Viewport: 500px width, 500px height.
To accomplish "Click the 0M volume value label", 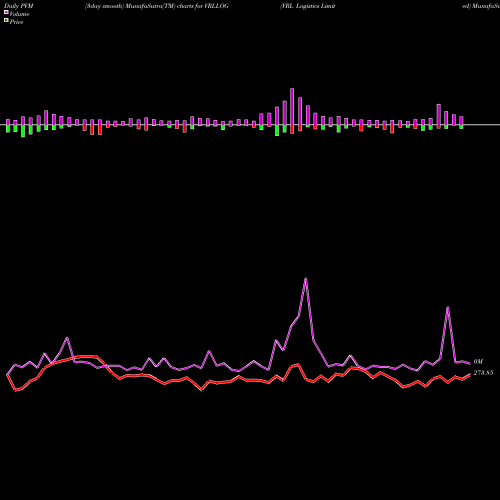I will [478, 362].
